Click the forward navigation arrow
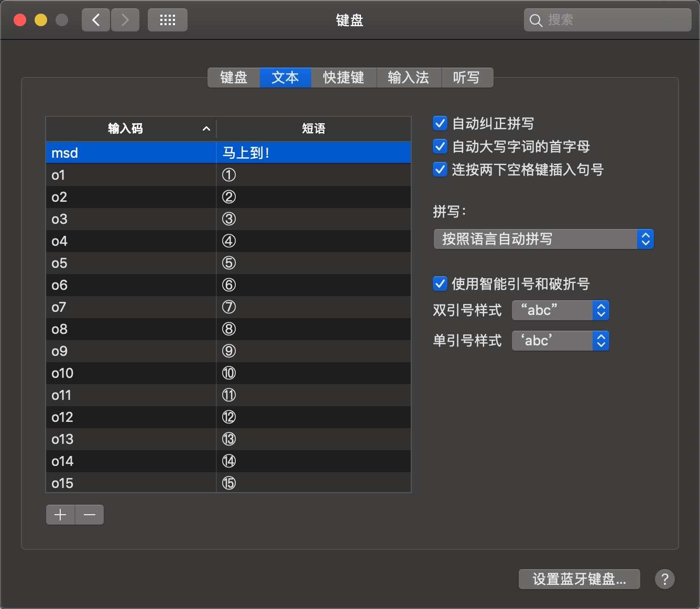The height and width of the screenshot is (609, 700). pos(125,20)
